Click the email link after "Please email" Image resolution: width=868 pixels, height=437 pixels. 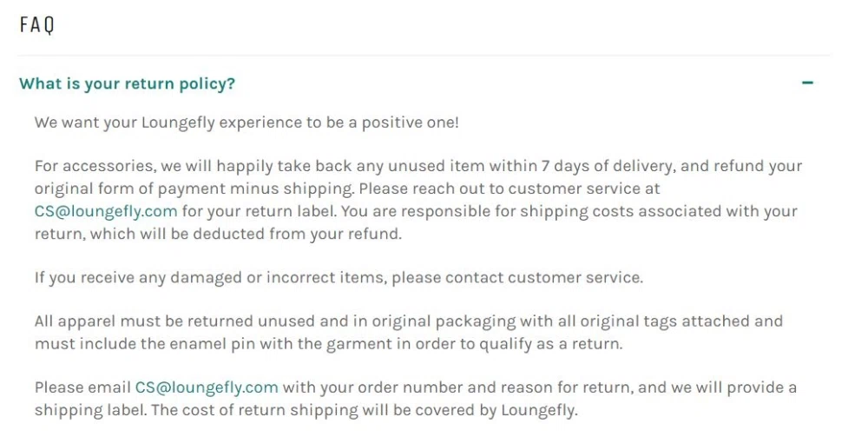click(207, 387)
